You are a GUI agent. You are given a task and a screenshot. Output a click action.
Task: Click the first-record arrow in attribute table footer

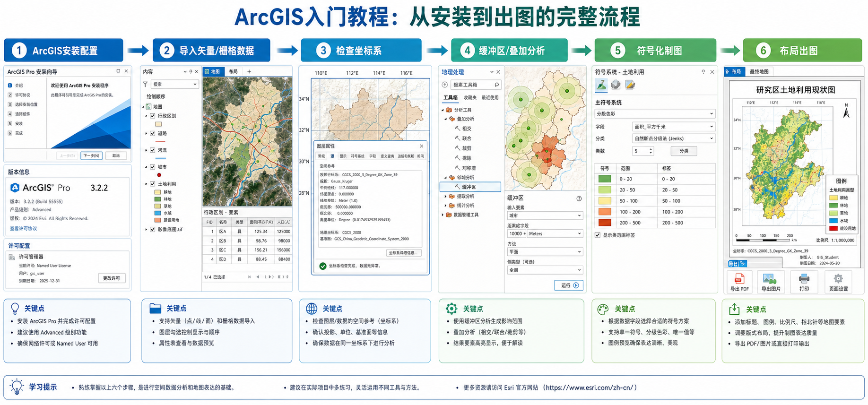point(249,277)
